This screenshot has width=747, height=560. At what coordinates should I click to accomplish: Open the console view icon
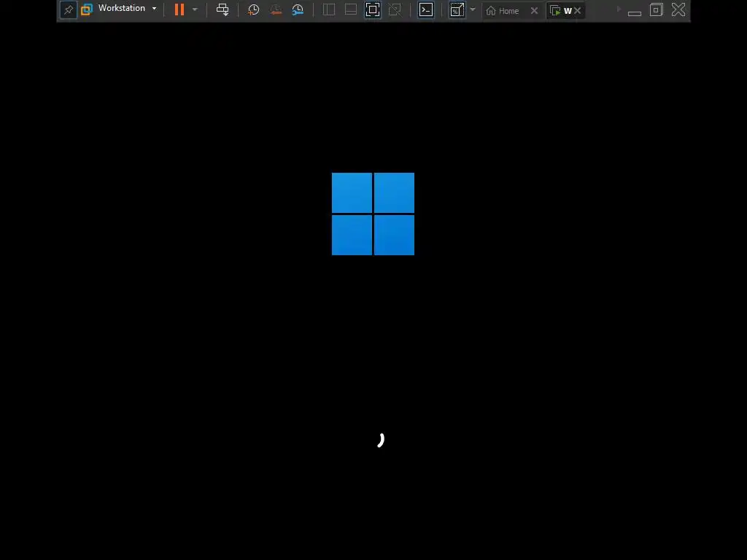(x=426, y=9)
